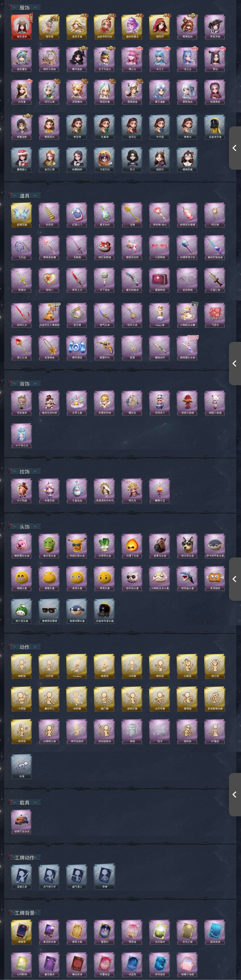This screenshot has width=241, height=980.
Task: Click the 服饰 section header
Action: pyautogui.click(x=24, y=7)
